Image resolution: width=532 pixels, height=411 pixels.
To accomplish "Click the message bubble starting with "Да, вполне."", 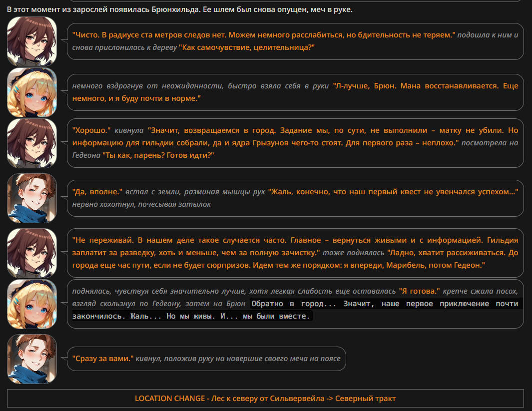I will click(x=295, y=198).
